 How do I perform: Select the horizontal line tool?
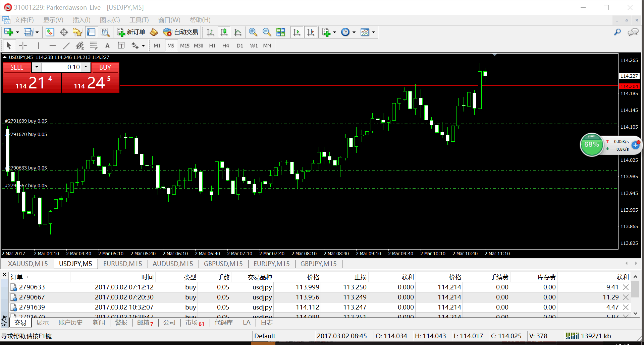tap(52, 46)
